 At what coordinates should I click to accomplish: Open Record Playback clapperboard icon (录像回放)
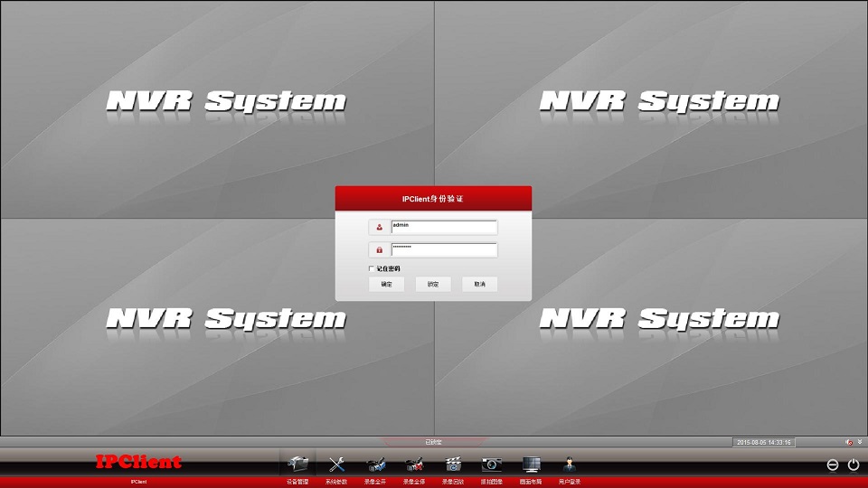[x=453, y=464]
